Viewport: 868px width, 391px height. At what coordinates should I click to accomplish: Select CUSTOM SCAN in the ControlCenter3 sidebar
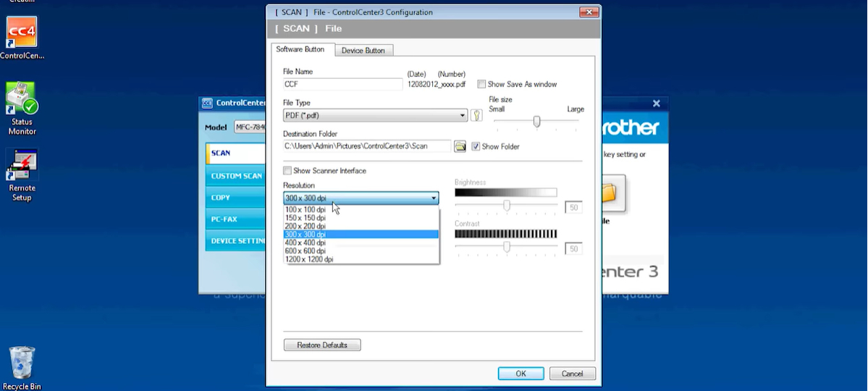click(236, 175)
